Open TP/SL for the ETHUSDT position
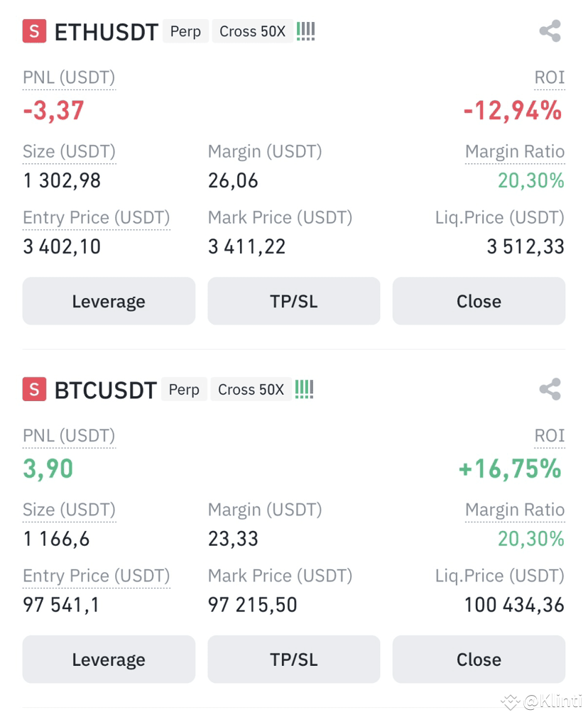 [x=294, y=301]
